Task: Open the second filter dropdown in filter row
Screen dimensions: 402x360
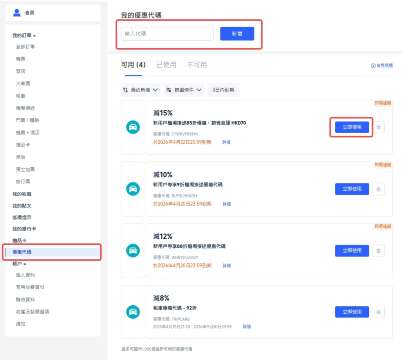Action: click(x=184, y=90)
